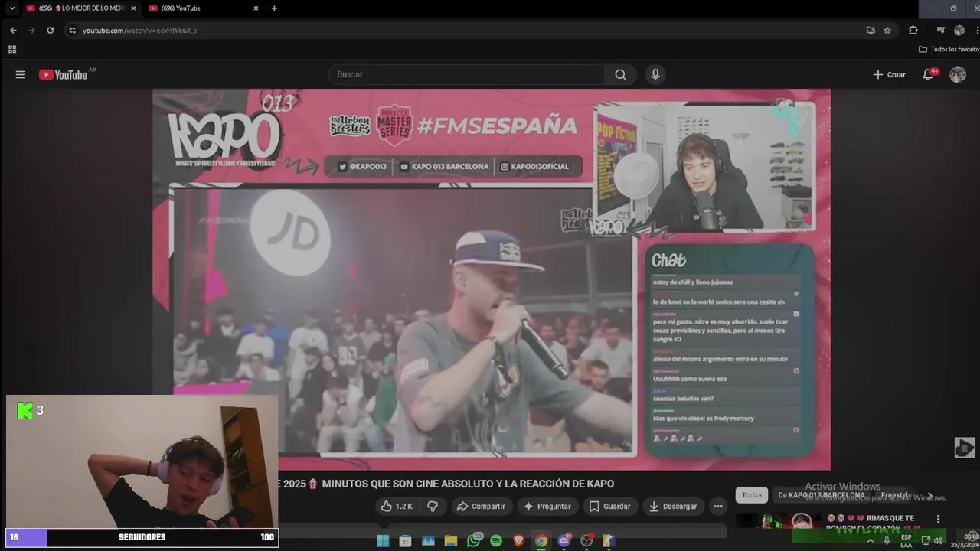Reload the current page
980x551 pixels.
click(50, 30)
